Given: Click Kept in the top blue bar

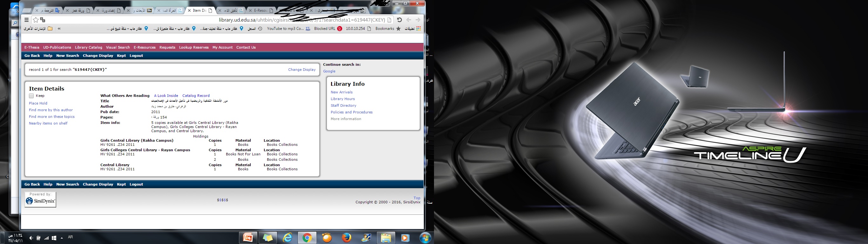Looking at the screenshot, I should 121,56.
